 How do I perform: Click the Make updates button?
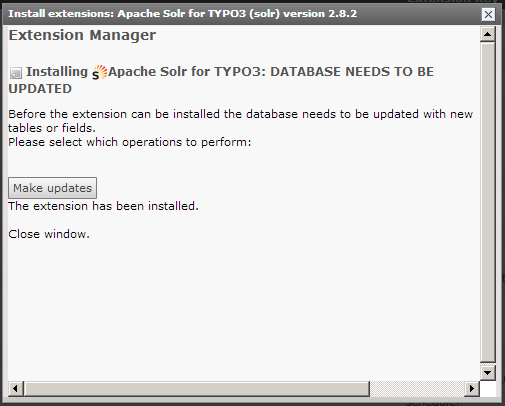[52, 188]
